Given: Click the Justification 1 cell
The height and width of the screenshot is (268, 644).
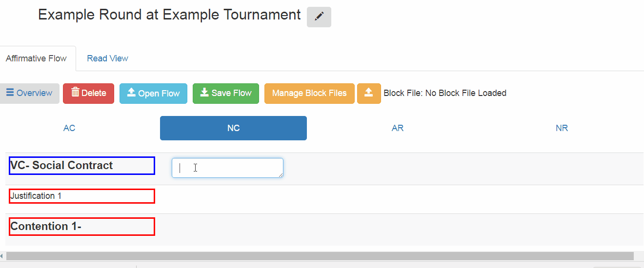Looking at the screenshot, I should (x=82, y=196).
